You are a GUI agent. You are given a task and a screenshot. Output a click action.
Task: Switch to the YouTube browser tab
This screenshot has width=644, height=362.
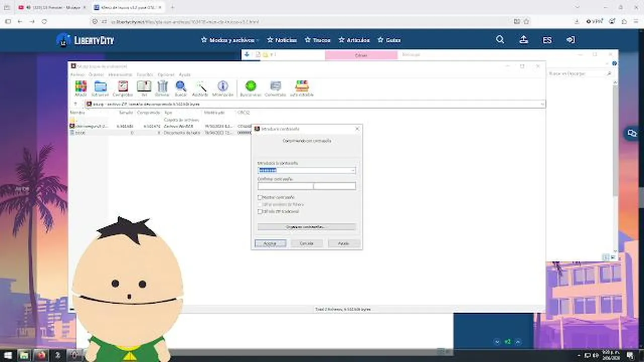52,8
